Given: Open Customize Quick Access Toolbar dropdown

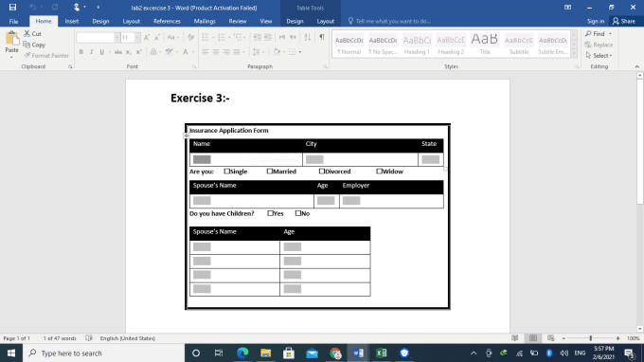Looking at the screenshot, I should click(x=98, y=8).
